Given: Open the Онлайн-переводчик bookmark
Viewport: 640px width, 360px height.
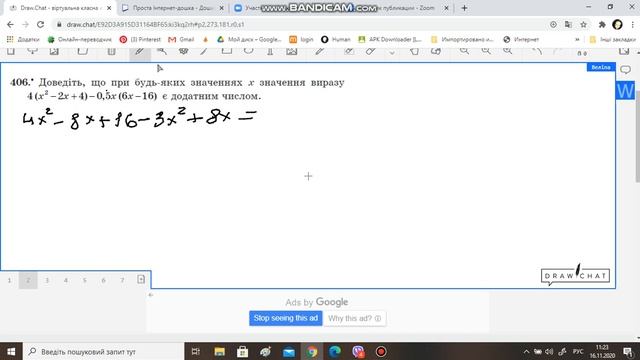Looking at the screenshot, I should click(80, 39).
